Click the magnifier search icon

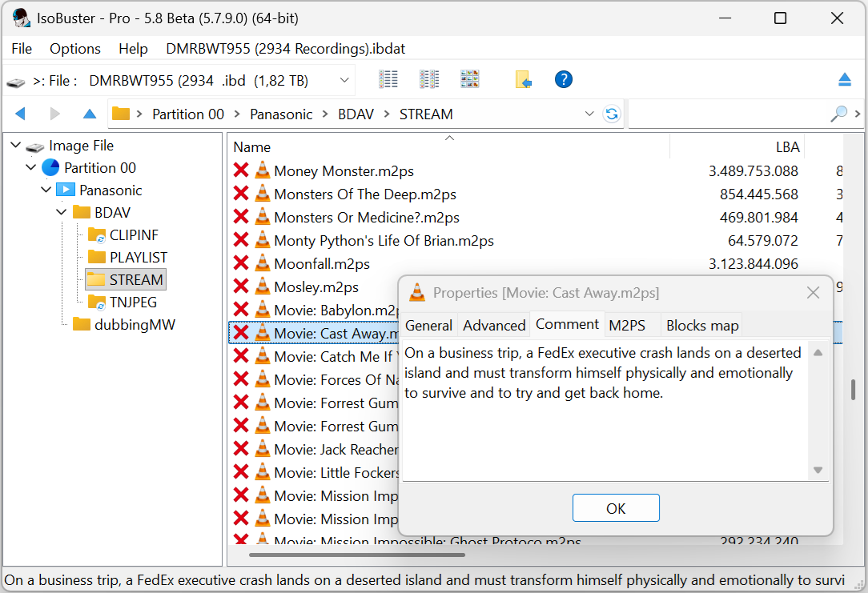point(838,114)
